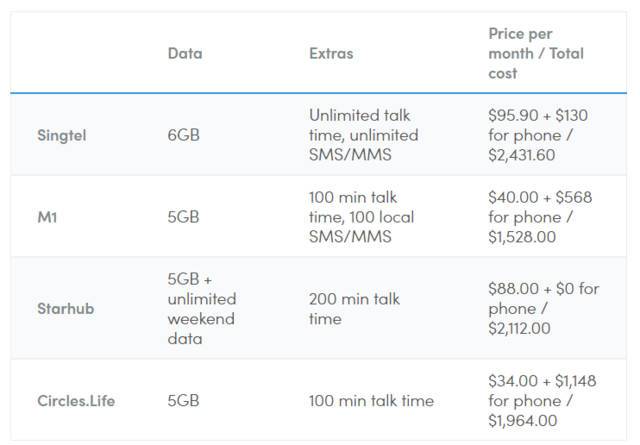640x445 pixels.
Task: Click Circles.Life's 5GB data cell
Action: (185, 401)
